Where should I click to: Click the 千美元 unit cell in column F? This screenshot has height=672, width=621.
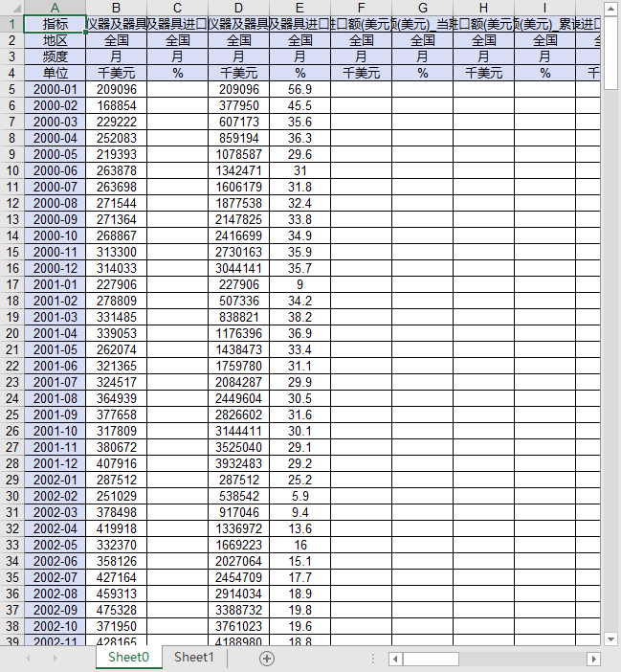[362, 74]
